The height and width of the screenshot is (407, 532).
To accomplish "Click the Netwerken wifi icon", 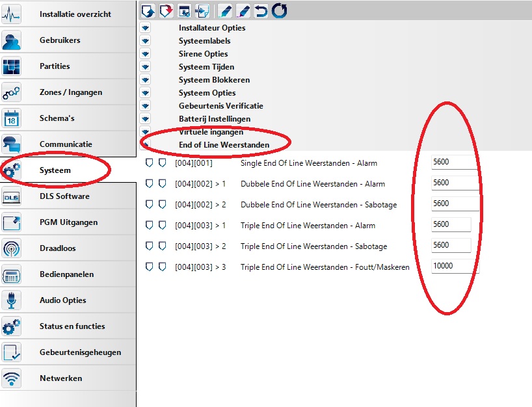I will point(12,378).
